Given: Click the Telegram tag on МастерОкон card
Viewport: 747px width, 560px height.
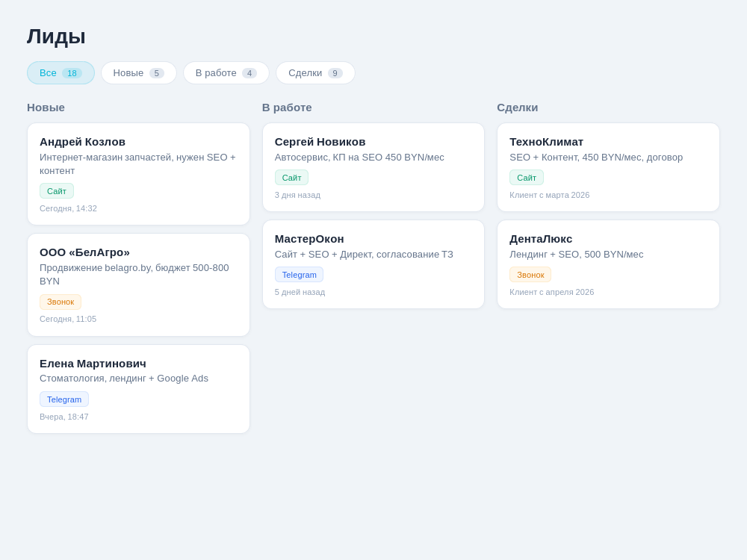Looking at the screenshot, I should (x=300, y=275).
